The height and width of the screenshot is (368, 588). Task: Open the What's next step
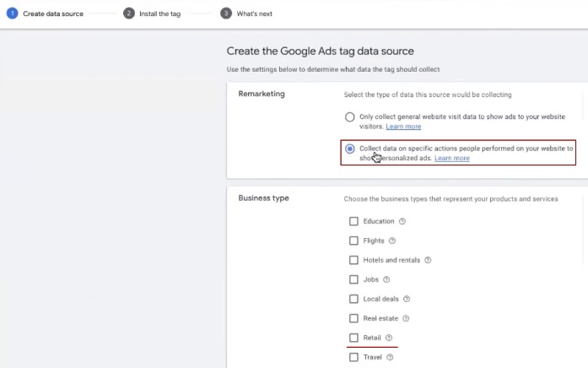coord(253,14)
